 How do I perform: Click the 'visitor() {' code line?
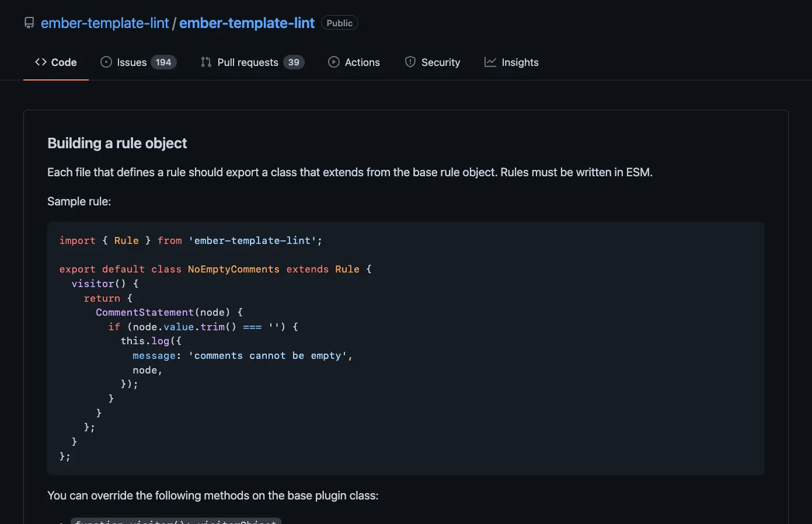[x=105, y=284]
